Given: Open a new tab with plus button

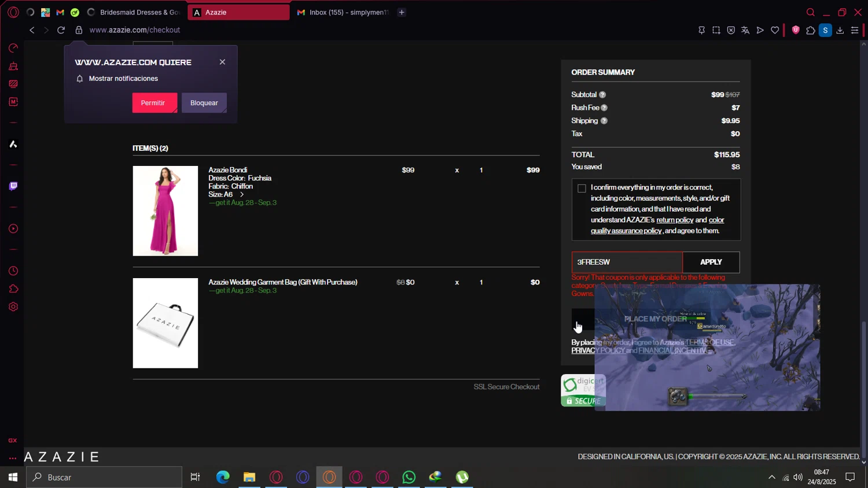Looking at the screenshot, I should coord(402,12).
